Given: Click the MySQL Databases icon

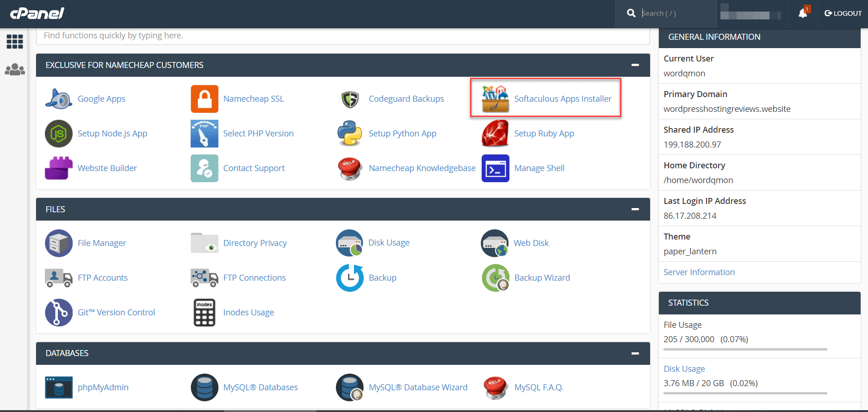Looking at the screenshot, I should coord(205,387).
